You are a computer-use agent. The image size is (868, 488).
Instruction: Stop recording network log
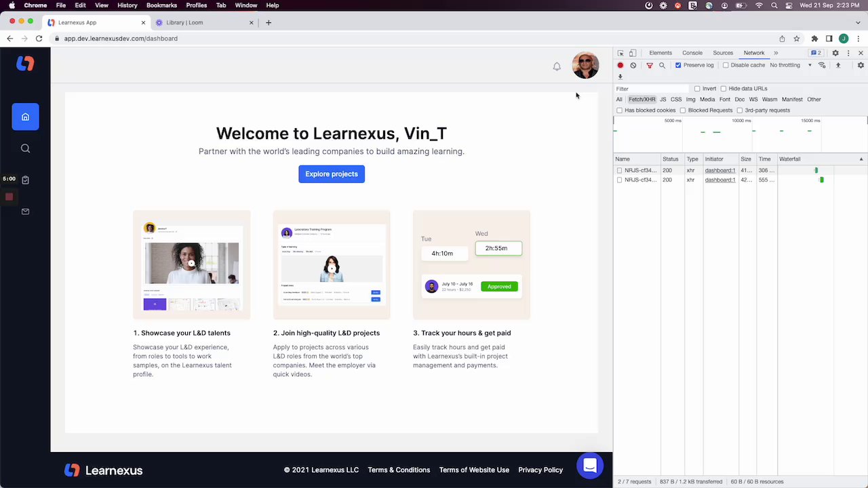click(x=620, y=65)
